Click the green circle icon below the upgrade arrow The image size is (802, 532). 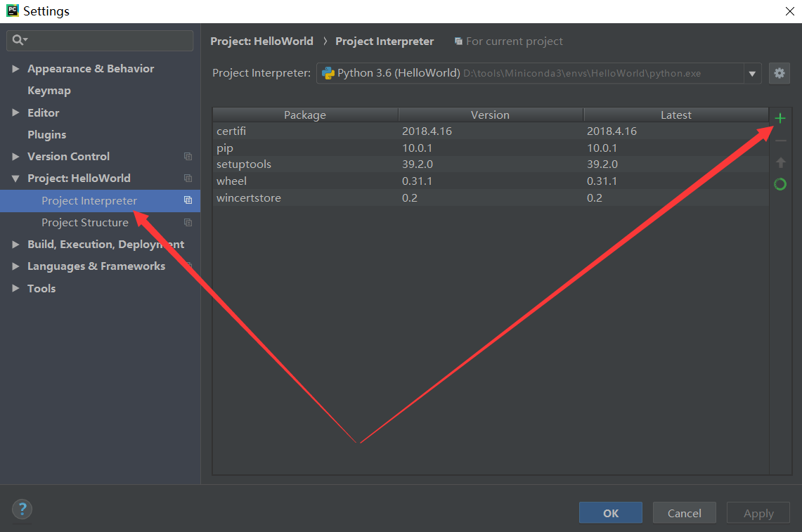click(780, 183)
